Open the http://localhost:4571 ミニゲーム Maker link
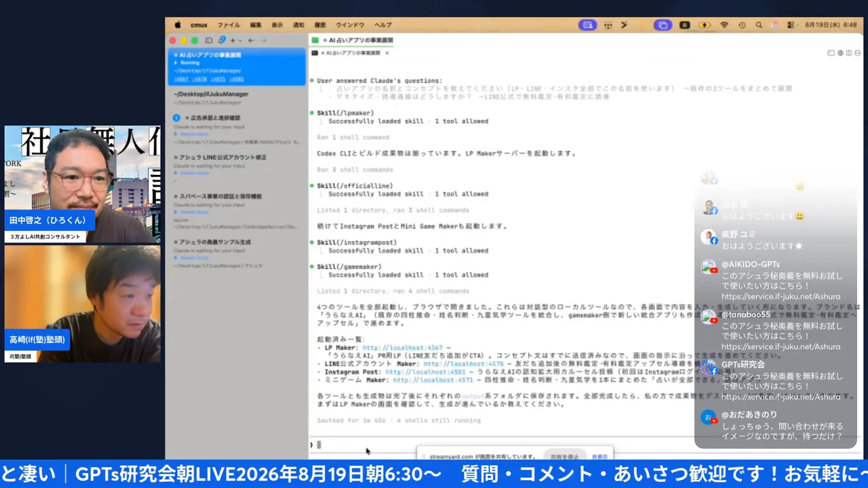This screenshot has width=868, height=488. point(433,380)
